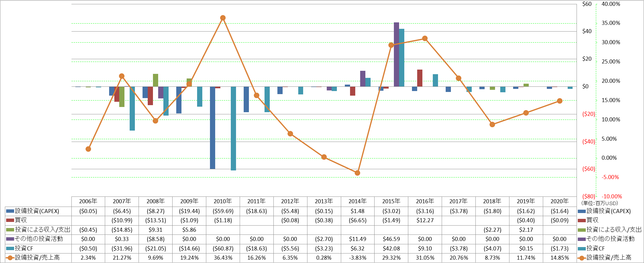The width and height of the screenshot is (644, 263).
Task: Click the orange line marker for 2006年
Action: click(x=88, y=149)
